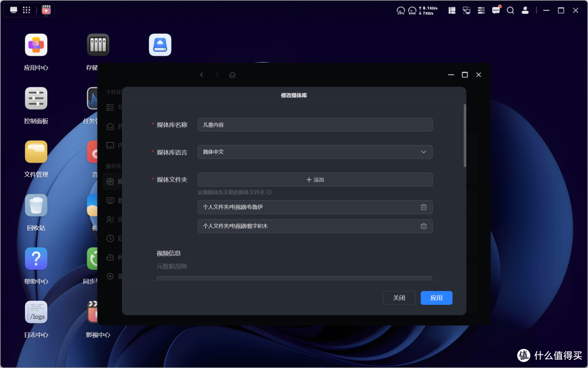The image size is (588, 368).
Task: Click the CPU usage gauge in top bar
Action: point(401,10)
